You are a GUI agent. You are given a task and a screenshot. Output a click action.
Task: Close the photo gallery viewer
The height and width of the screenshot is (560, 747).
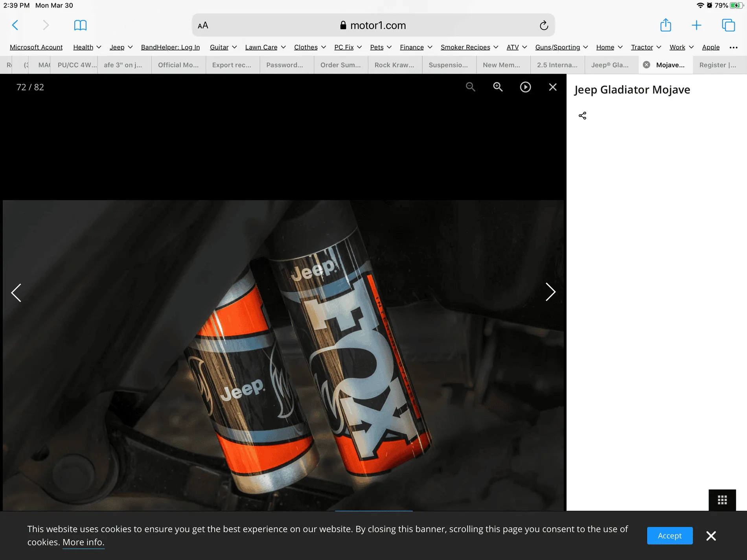[x=553, y=87]
